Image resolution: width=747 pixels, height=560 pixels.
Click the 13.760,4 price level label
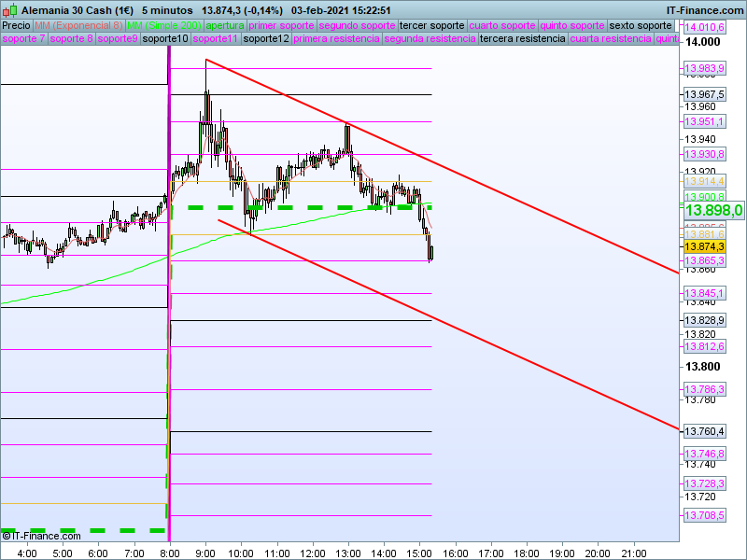[704, 431]
